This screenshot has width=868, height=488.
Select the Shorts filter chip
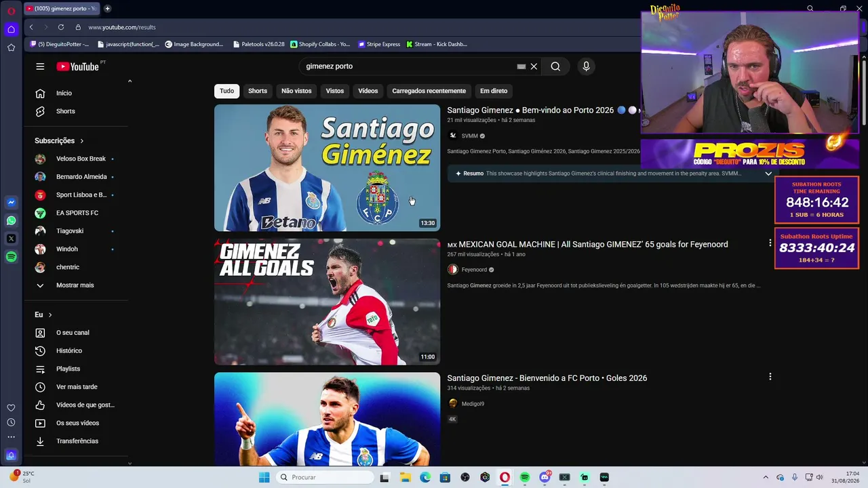click(258, 91)
